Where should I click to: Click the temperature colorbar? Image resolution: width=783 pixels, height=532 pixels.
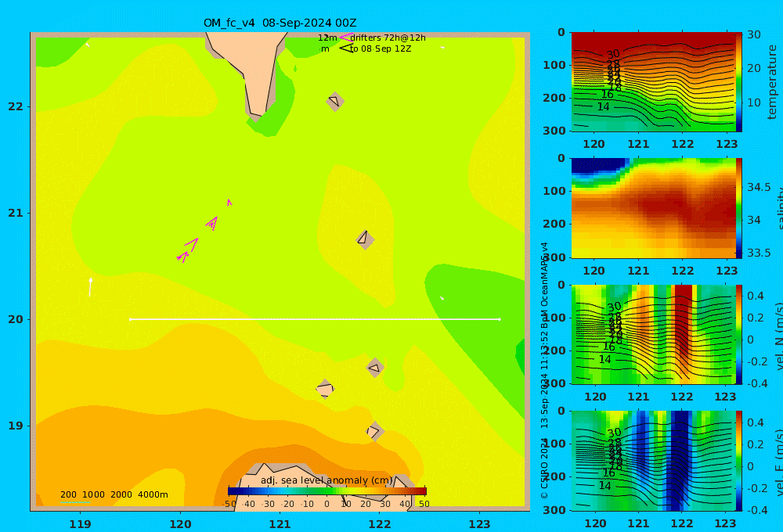coord(739,82)
